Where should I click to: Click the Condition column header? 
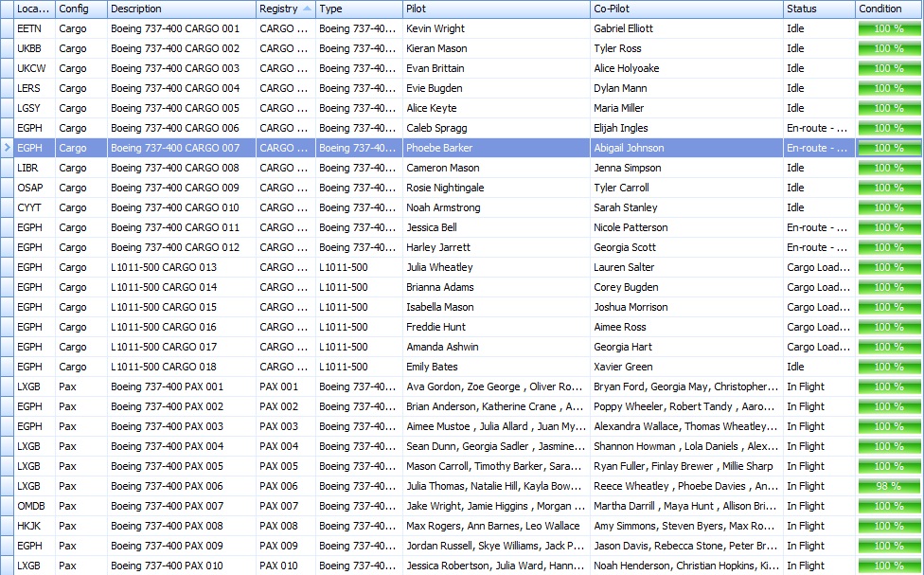tap(887, 9)
